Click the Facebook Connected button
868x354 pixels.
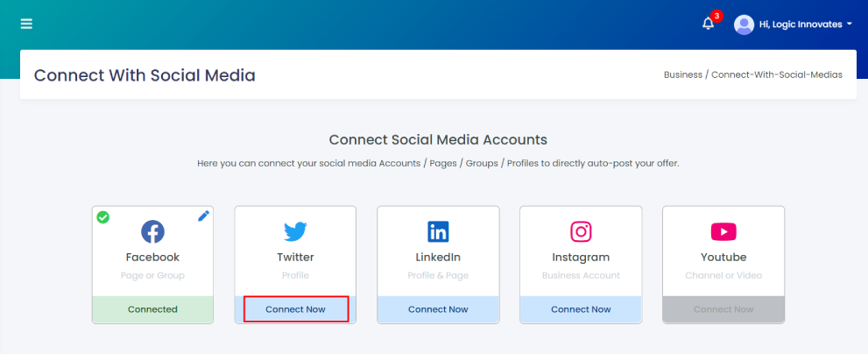pyautogui.click(x=152, y=309)
